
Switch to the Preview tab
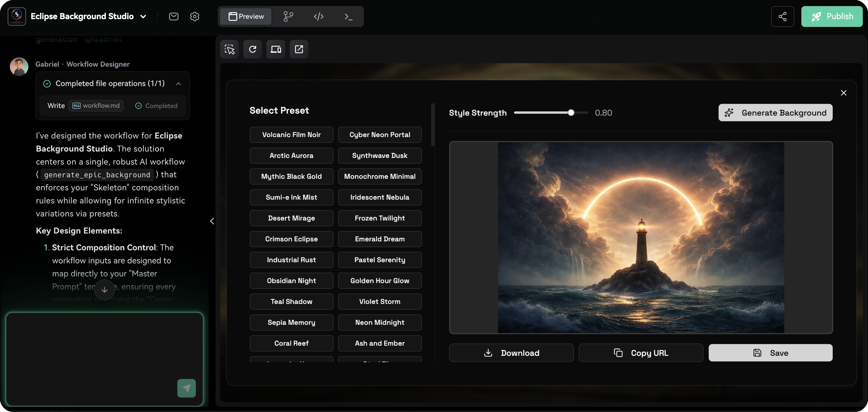pyautogui.click(x=246, y=17)
